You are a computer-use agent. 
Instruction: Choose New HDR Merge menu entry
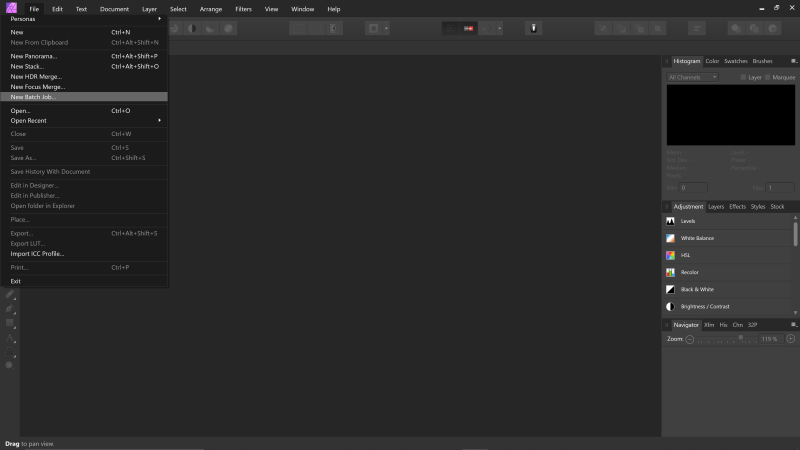pos(84,77)
